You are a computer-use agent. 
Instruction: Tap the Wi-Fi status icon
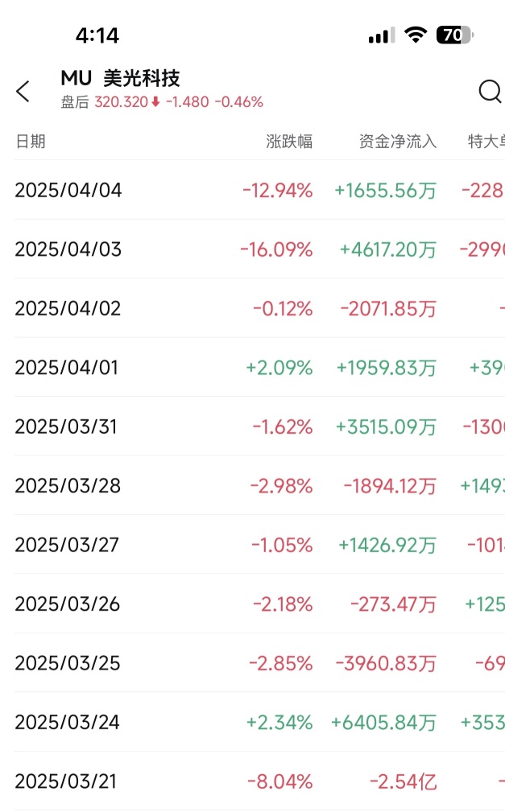(x=416, y=35)
